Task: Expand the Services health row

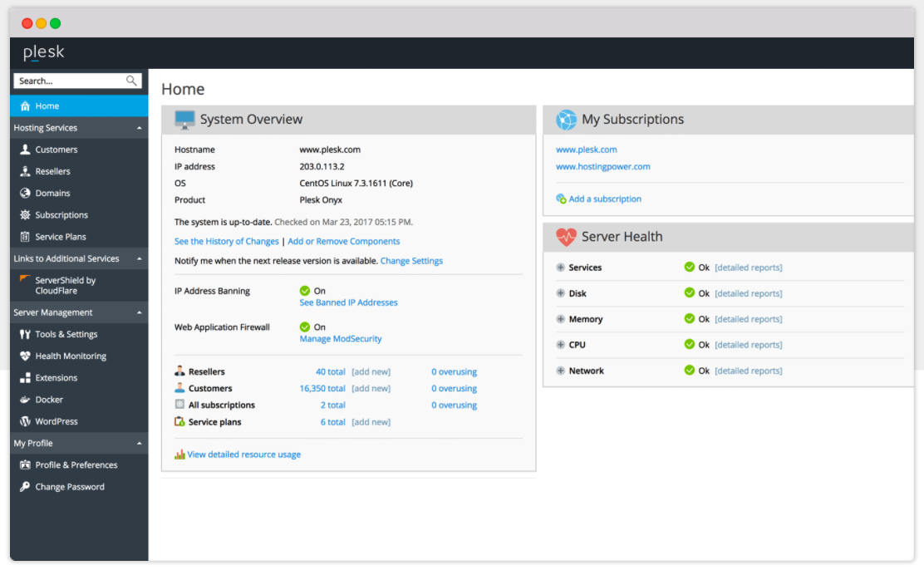Action: 560,268
